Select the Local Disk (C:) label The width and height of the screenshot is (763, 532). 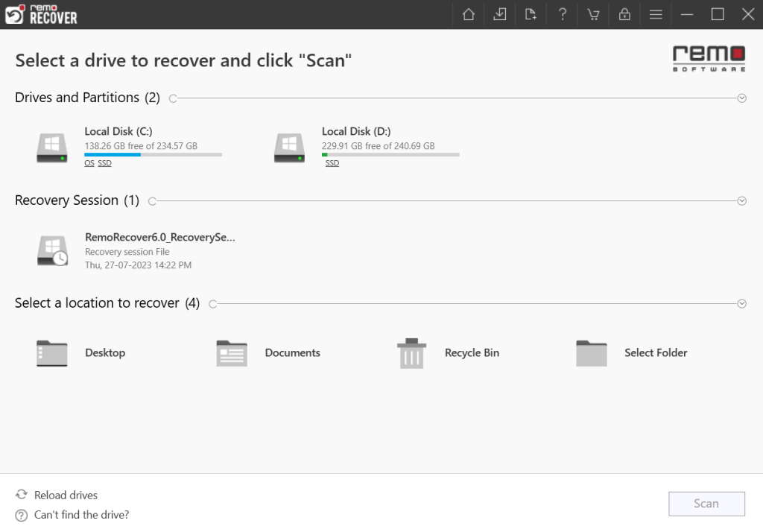118,131
